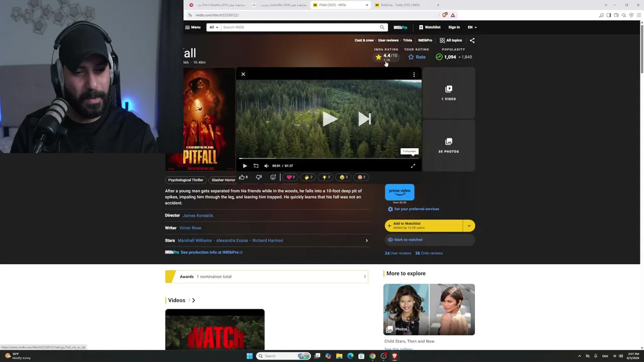Toggle the laughing face reaction
The image size is (644, 362).
[344, 177]
